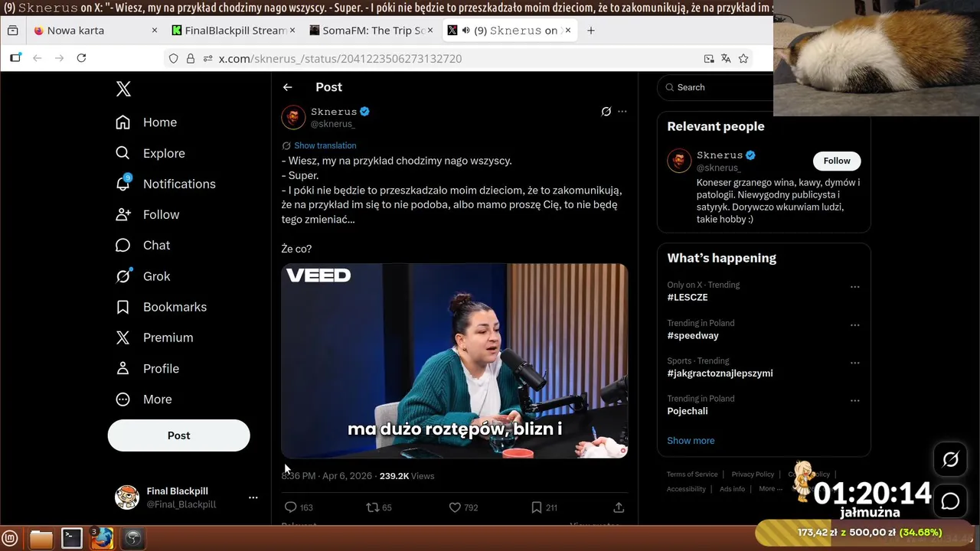
Task: Open OBS Studio from the taskbar
Action: pyautogui.click(x=132, y=539)
